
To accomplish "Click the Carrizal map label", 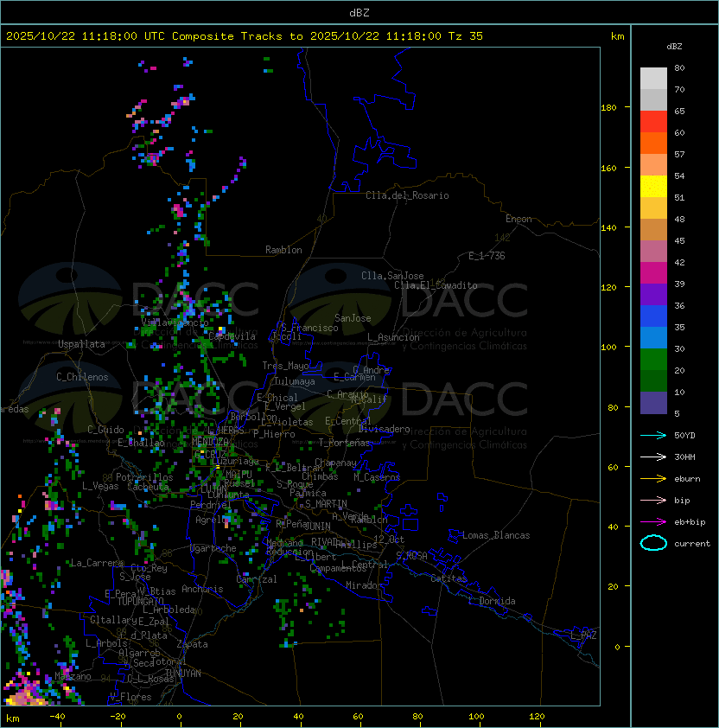I will (256, 579).
